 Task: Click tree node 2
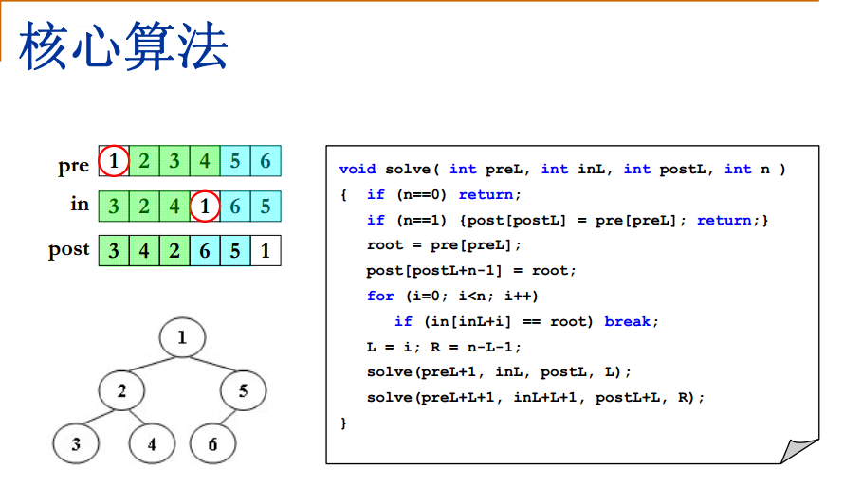pyautogui.click(x=121, y=390)
